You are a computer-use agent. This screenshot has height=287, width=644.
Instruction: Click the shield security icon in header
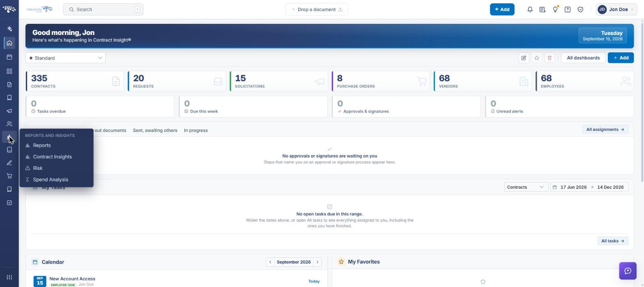[x=580, y=9]
